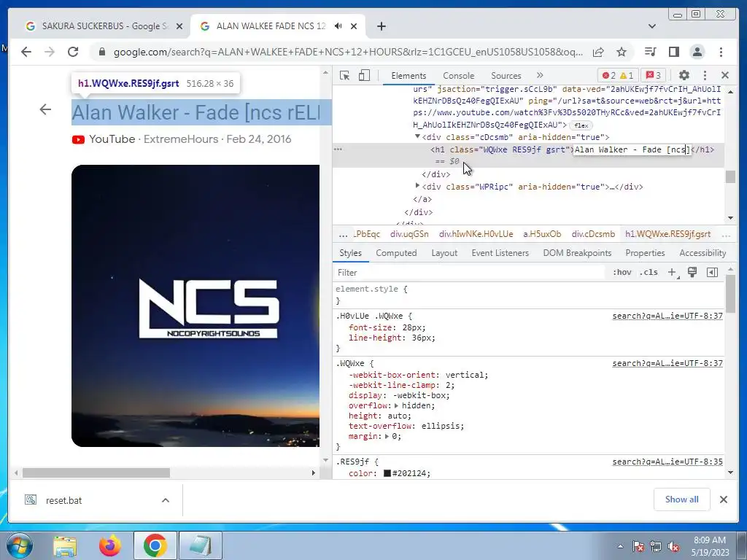Image resolution: width=747 pixels, height=560 pixels.
Task: Click Show all downloads button
Action: [x=682, y=499]
